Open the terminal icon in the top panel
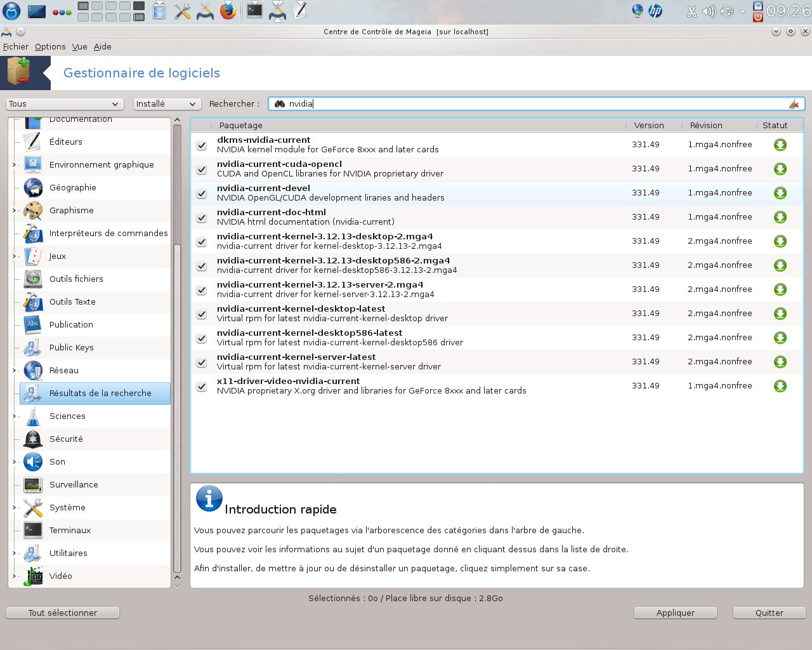 coord(254,11)
